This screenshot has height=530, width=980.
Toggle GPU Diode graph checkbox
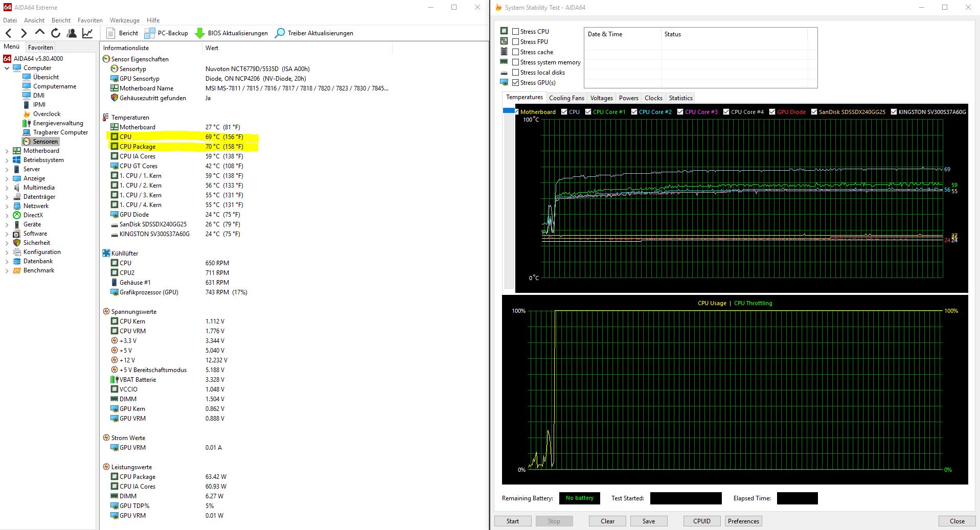pyautogui.click(x=772, y=112)
